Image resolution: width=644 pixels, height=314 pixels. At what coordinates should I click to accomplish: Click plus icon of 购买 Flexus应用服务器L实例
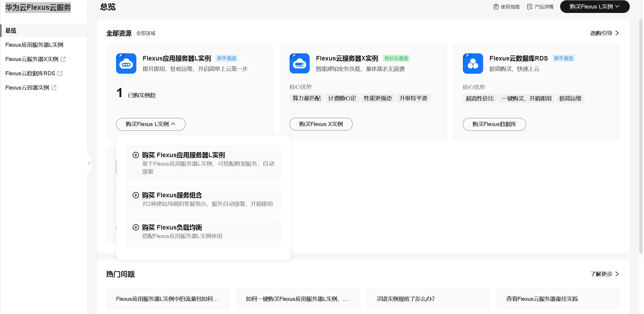[136, 155]
